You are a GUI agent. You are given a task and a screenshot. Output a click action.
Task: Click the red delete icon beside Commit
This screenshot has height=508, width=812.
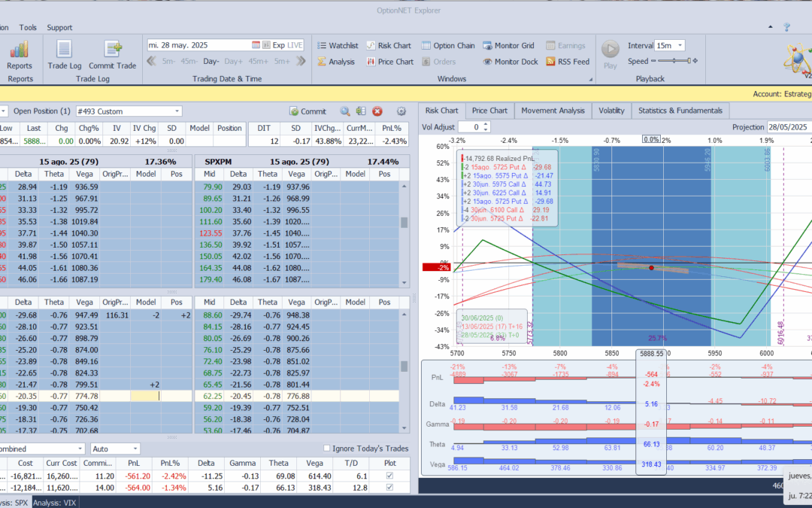click(x=377, y=111)
